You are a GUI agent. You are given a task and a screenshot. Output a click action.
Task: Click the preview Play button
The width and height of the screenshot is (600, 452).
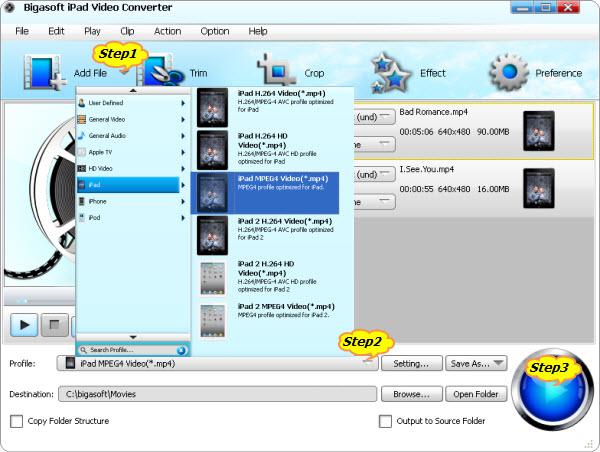coord(24,324)
